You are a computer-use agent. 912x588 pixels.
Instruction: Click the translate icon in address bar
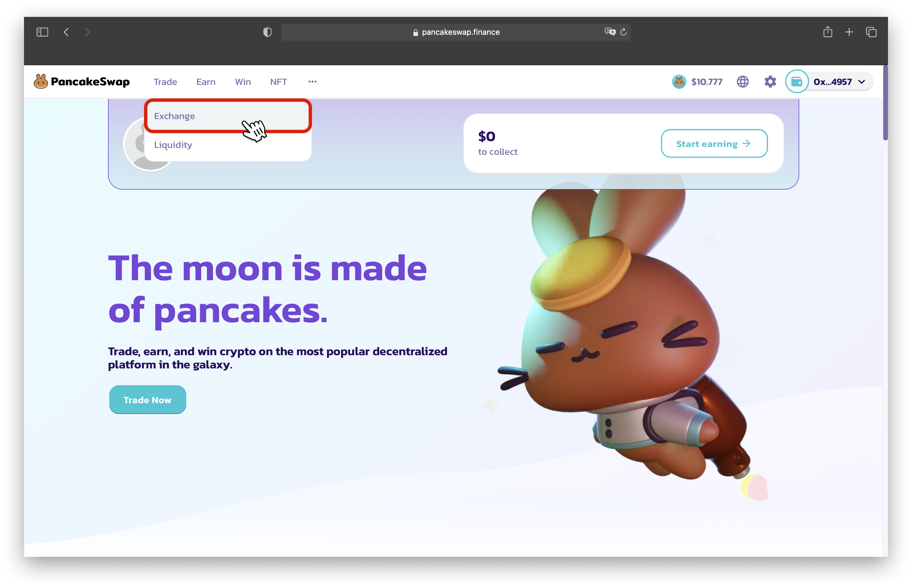[x=610, y=32]
